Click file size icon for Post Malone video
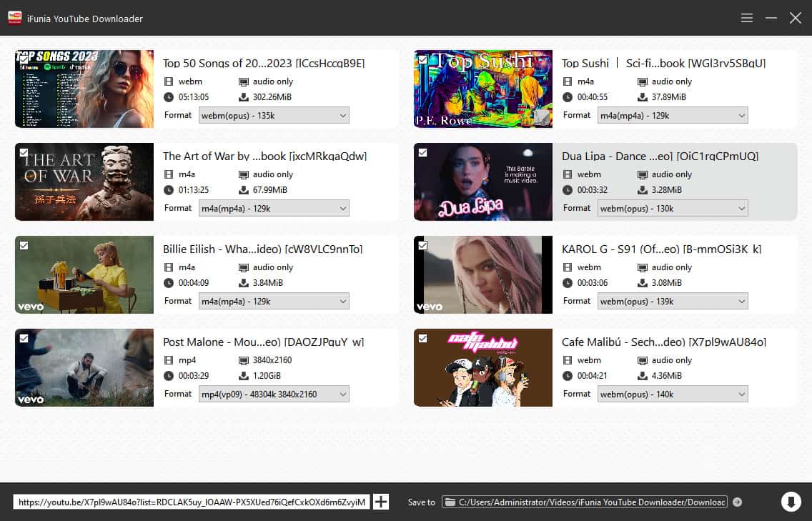The height and width of the screenshot is (521, 812). [x=244, y=376]
